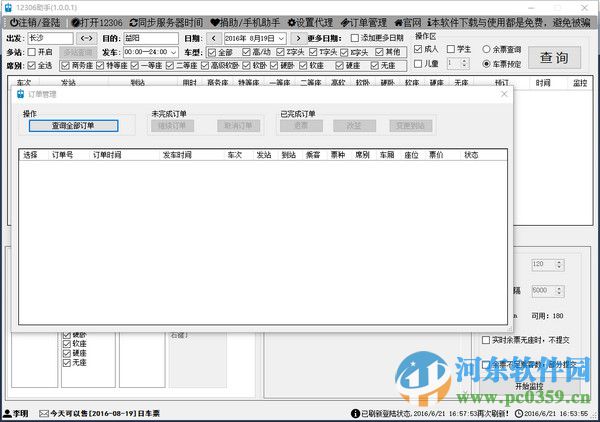Toggle the 软座 checkbox in lower list
Image resolution: width=600 pixels, height=422 pixels.
(67, 344)
